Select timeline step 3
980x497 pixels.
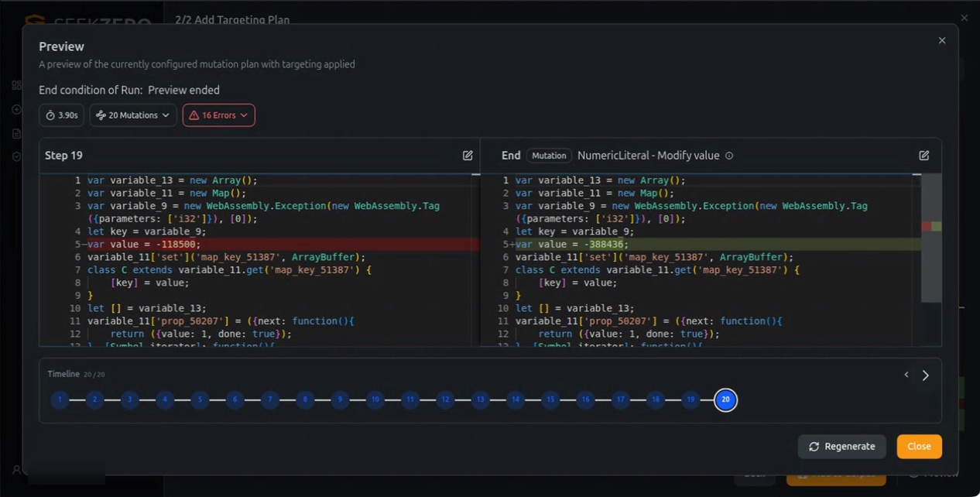click(x=130, y=400)
